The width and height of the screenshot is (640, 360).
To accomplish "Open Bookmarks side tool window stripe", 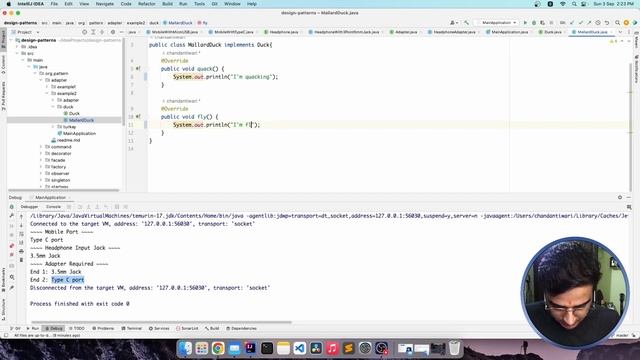I will pyautogui.click(x=3, y=280).
